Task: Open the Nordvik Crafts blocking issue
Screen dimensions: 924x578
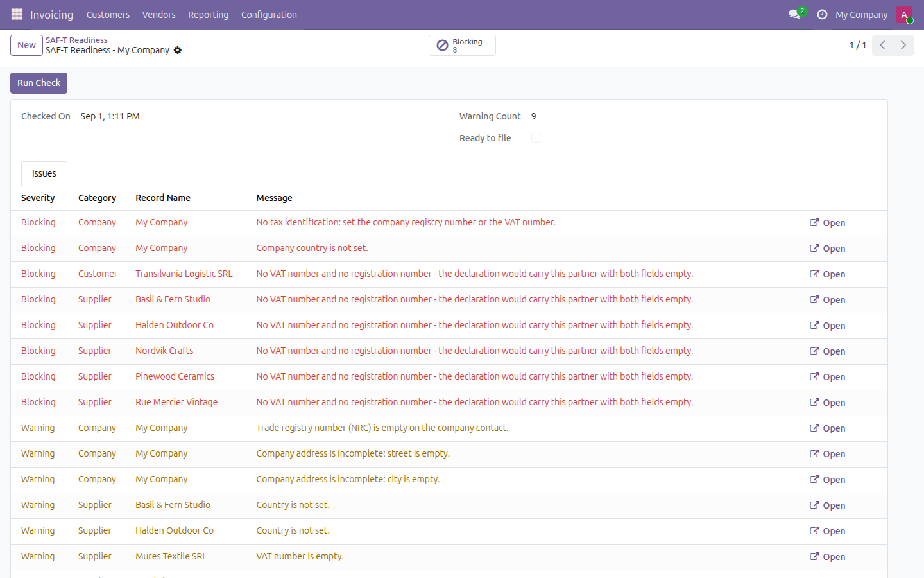Action: pyautogui.click(x=827, y=351)
